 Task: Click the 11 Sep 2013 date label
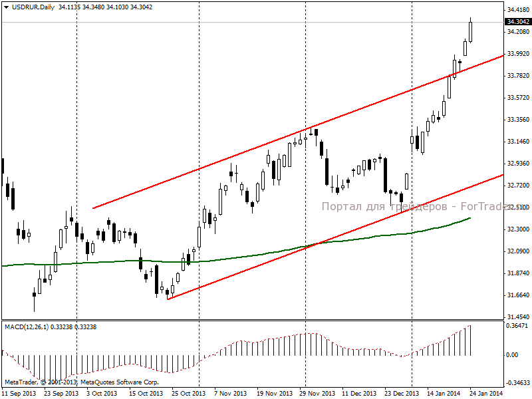tap(19, 394)
